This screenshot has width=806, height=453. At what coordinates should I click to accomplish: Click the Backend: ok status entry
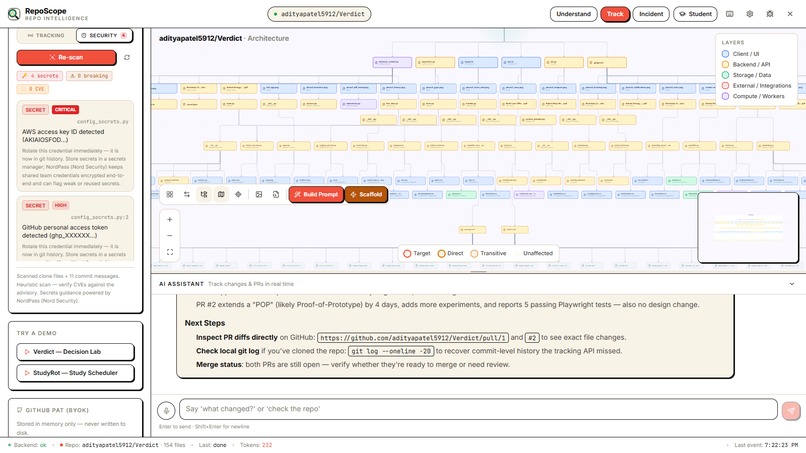click(28, 445)
